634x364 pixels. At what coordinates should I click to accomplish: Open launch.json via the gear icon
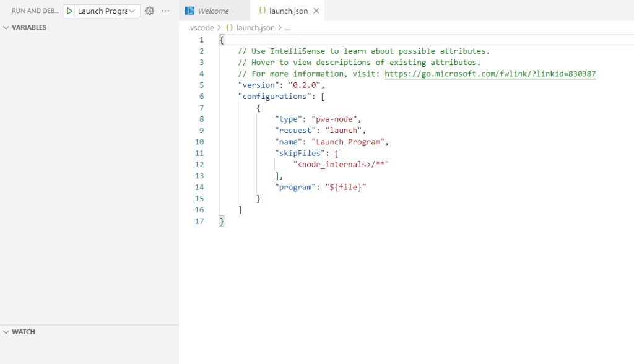[x=149, y=11]
